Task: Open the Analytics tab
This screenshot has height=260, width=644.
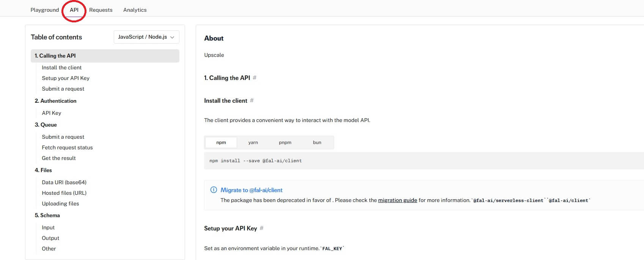Action: 135,10
